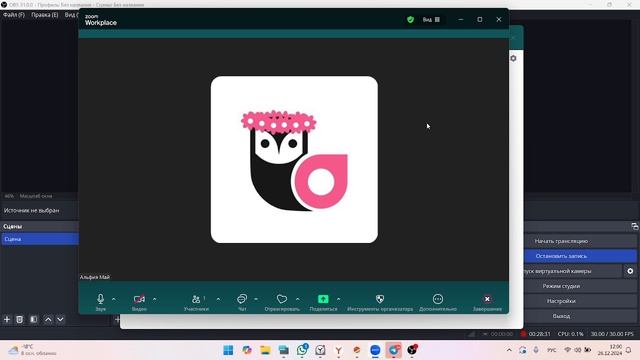Image resolution: width=640 pixels, height=360 pixels.
Task: Open File Explorer from taskbar
Action: coord(265,350)
